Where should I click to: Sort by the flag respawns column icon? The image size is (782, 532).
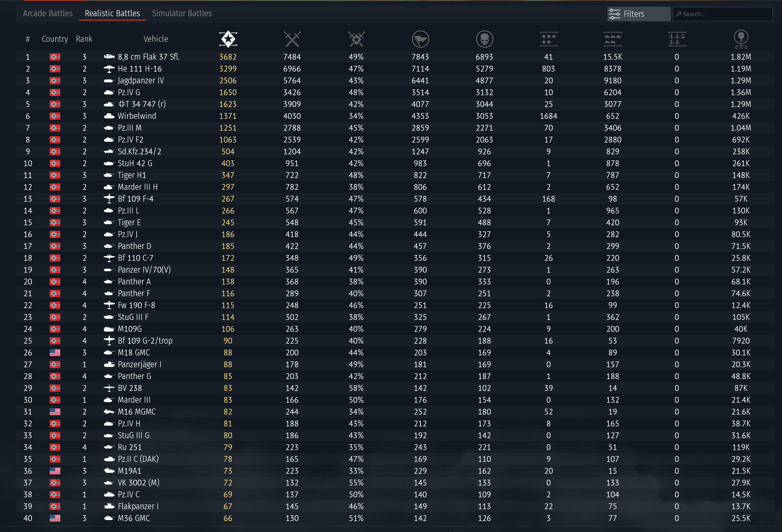(x=420, y=39)
